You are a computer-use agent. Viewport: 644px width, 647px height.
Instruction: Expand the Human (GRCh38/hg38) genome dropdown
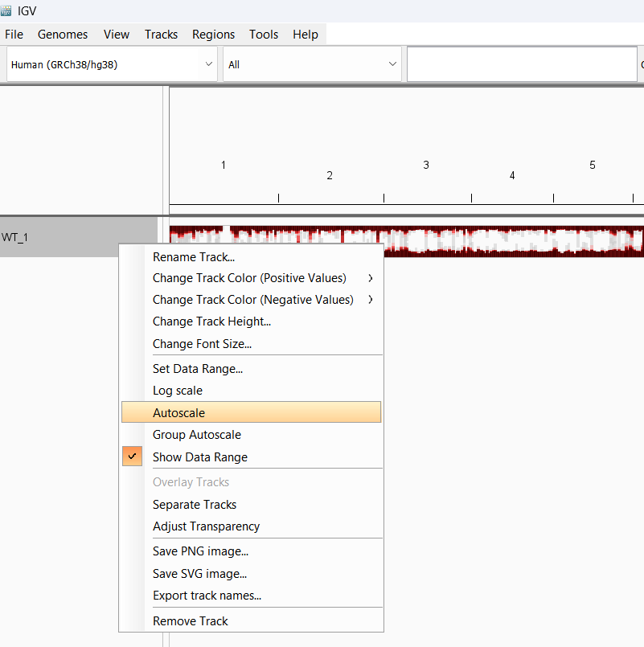pos(112,64)
